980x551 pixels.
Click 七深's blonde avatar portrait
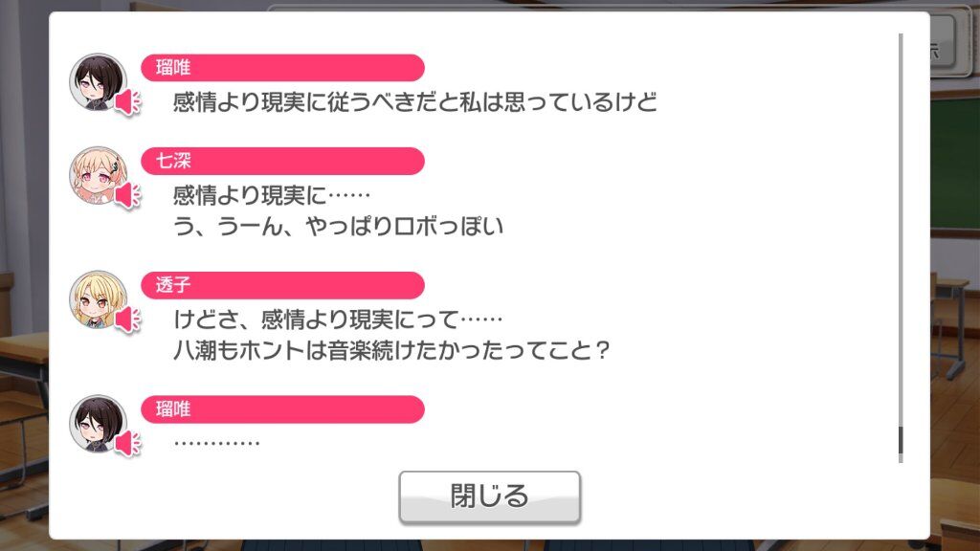point(99,176)
